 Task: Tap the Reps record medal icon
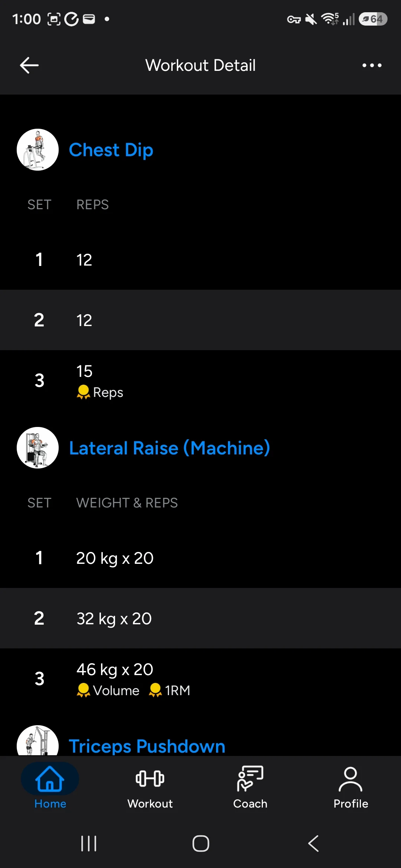click(x=83, y=392)
